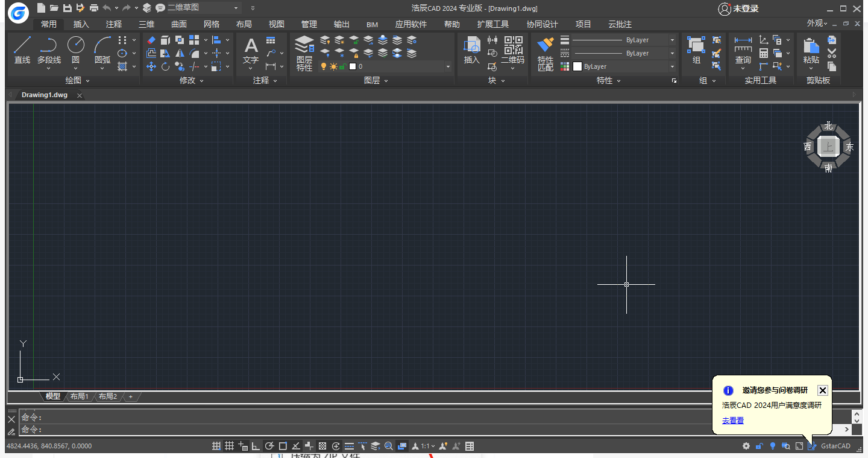Image resolution: width=868 pixels, height=458 pixels.
Task: Select the 文字 text tool
Action: pyautogui.click(x=251, y=47)
